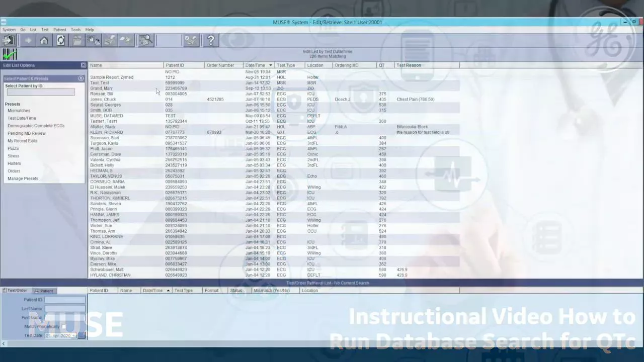The width and height of the screenshot is (644, 362).
Task: Click the log off door icon in toolbar
Action: pyautogui.click(x=9, y=41)
